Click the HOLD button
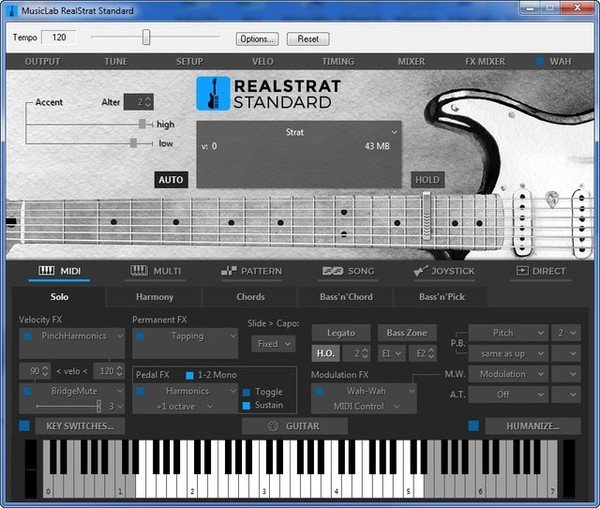600x508 pixels. tap(427, 179)
